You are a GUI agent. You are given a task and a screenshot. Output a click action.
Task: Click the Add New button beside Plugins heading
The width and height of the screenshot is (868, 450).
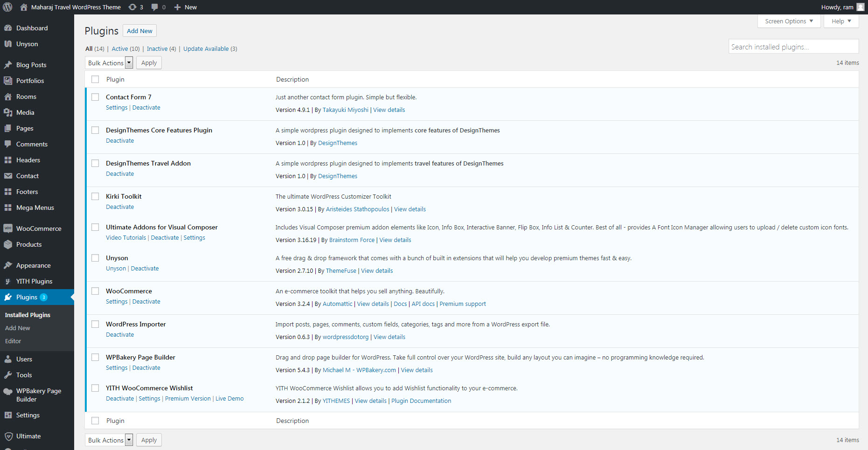[x=139, y=31]
